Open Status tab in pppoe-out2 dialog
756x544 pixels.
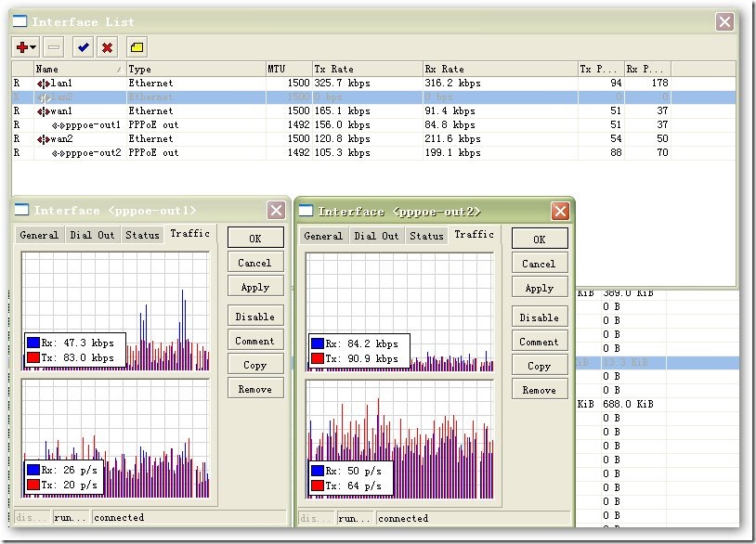click(426, 236)
